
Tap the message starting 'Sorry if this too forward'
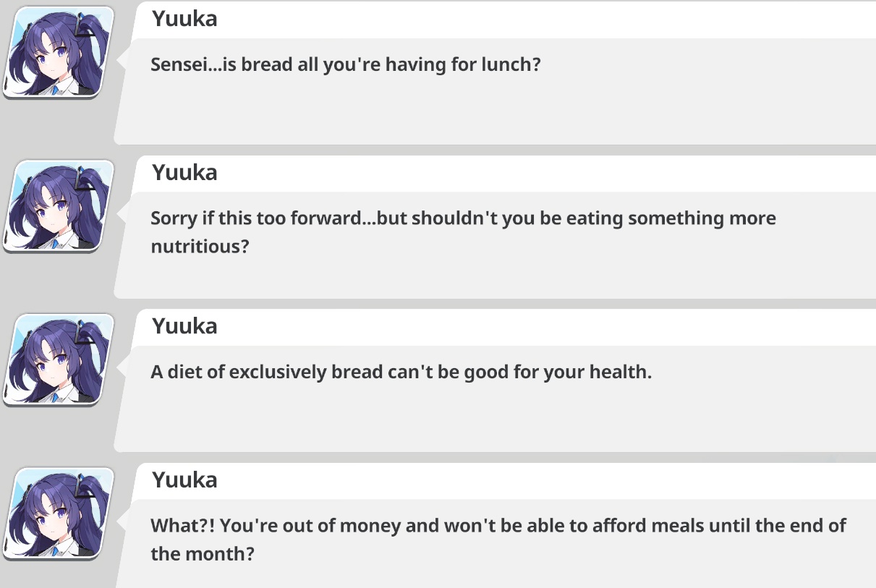click(x=463, y=232)
